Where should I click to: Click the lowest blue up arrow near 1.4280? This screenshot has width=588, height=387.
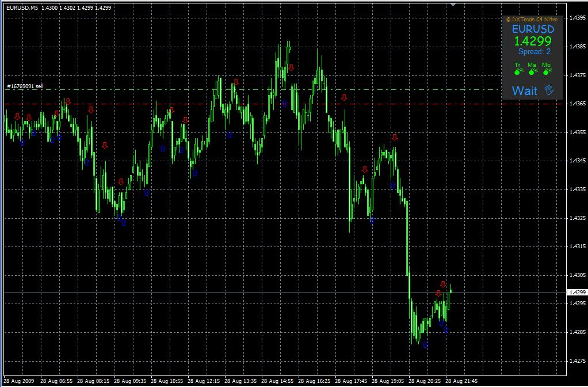pos(425,344)
